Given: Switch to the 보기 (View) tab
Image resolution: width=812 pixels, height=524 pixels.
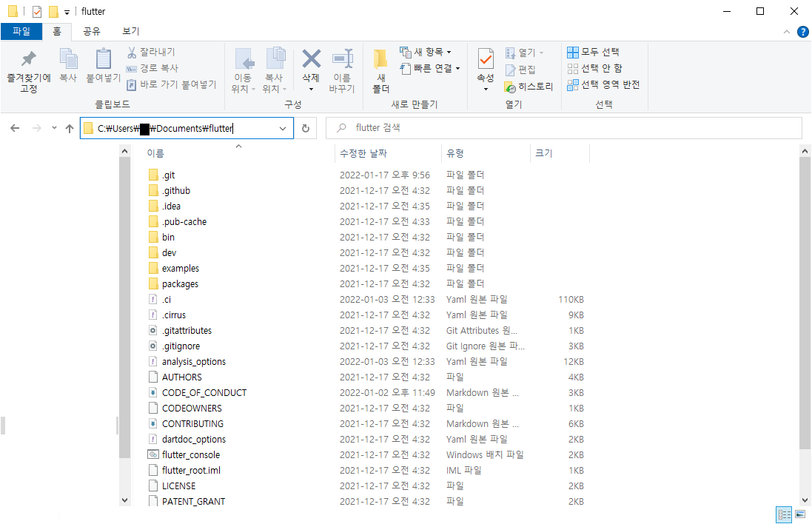Looking at the screenshot, I should click(130, 31).
